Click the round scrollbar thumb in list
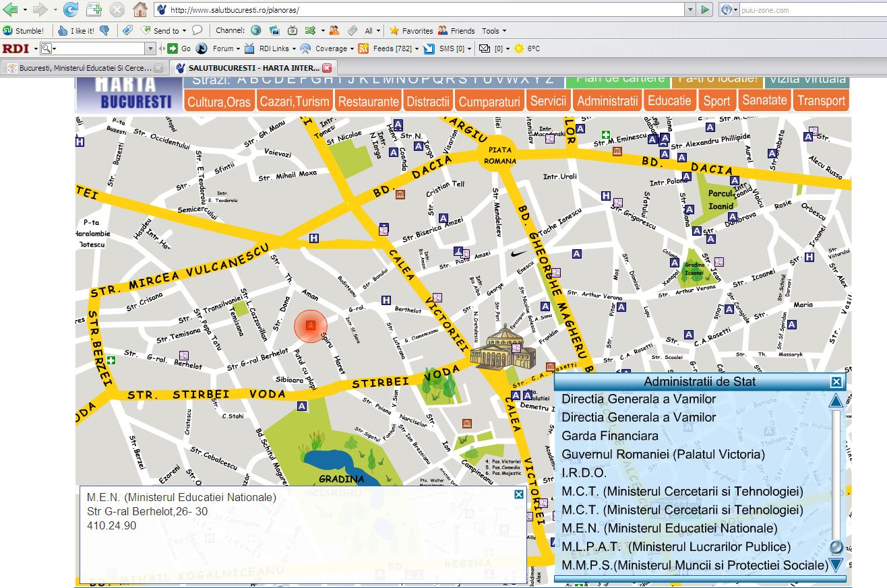Screen dimensions: 887x588 click(x=836, y=547)
